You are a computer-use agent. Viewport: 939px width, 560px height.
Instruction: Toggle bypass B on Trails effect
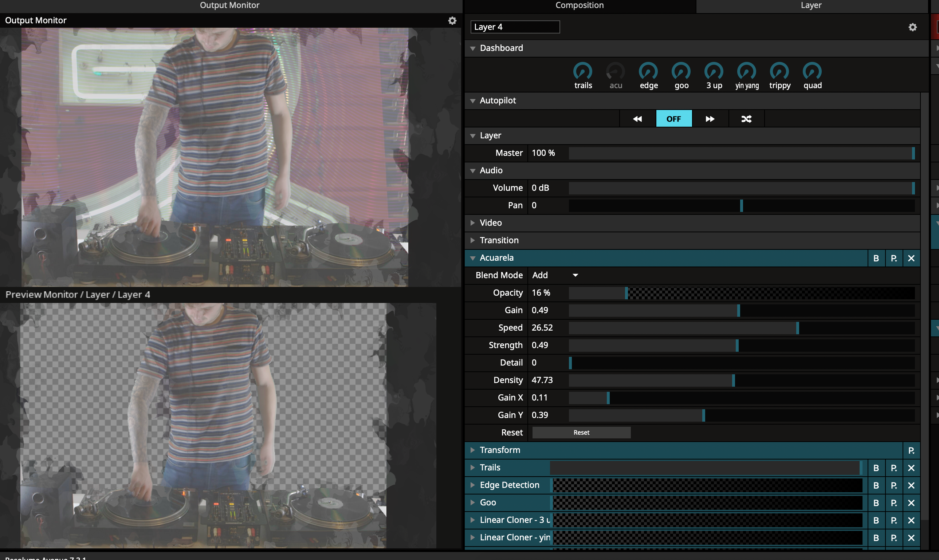(876, 468)
